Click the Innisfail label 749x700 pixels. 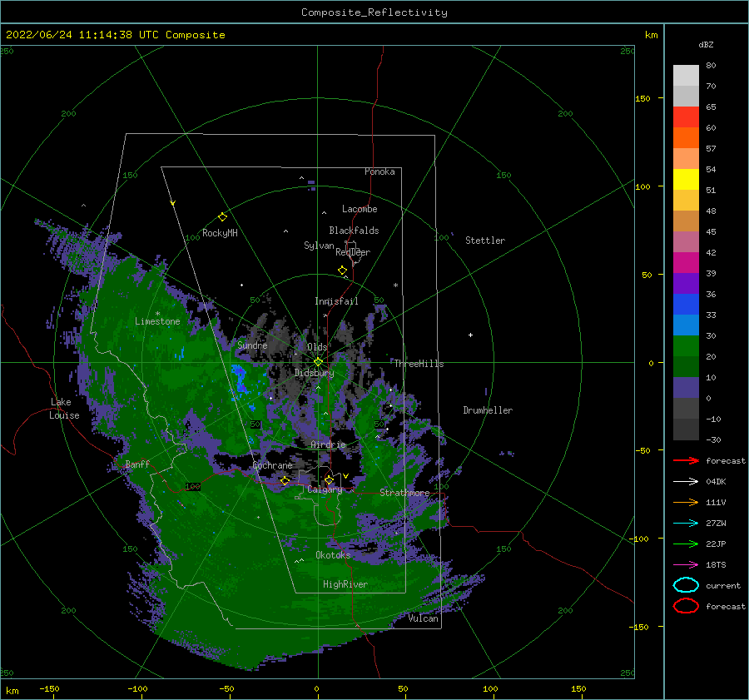(336, 301)
